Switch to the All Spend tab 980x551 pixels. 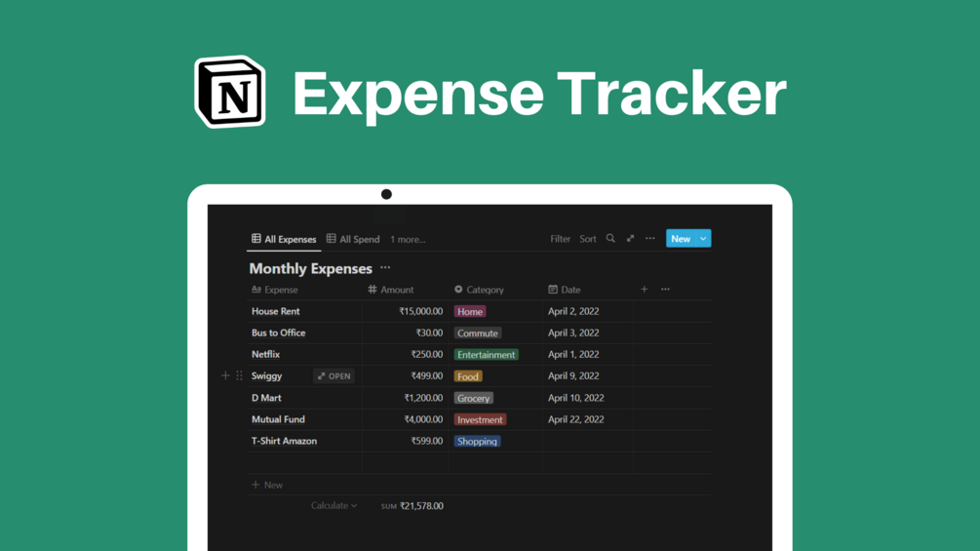click(353, 239)
